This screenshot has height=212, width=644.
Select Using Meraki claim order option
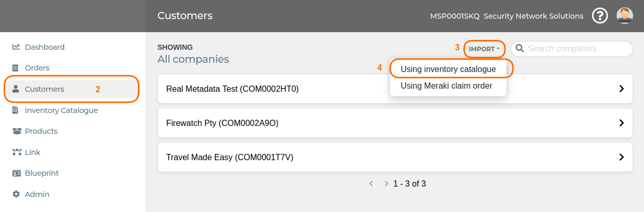(x=446, y=86)
